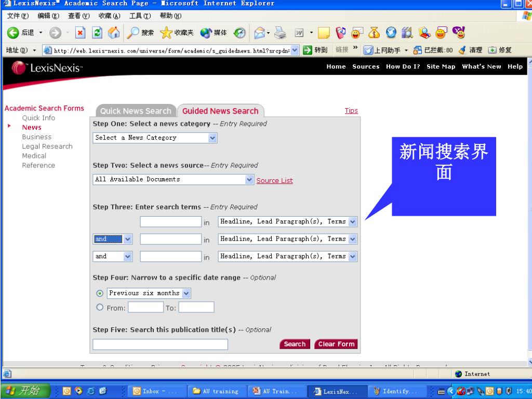Click the Clear Form button
532x399 pixels.
tap(336, 344)
